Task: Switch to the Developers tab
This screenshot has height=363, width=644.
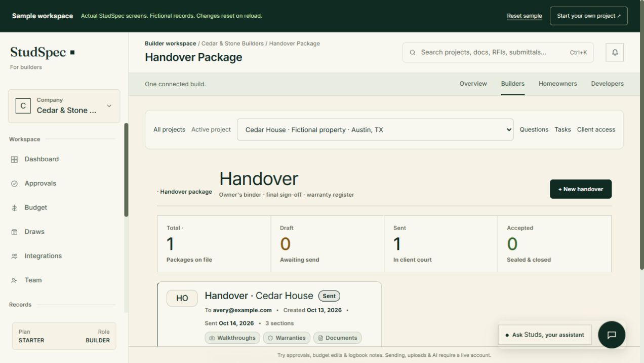Action: [607, 84]
